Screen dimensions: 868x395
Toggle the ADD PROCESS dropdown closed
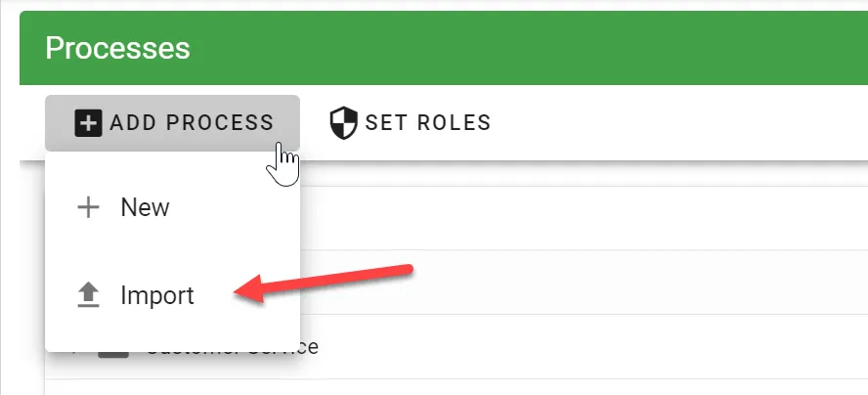[x=173, y=123]
